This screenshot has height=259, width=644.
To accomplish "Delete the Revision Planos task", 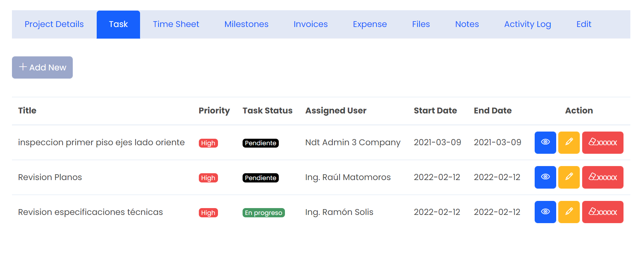I will [x=602, y=177].
